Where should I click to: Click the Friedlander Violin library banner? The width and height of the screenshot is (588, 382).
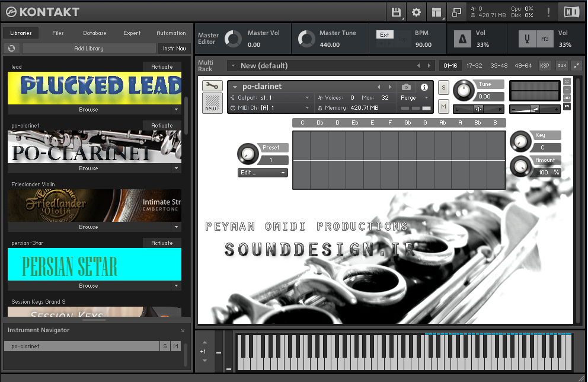point(94,206)
